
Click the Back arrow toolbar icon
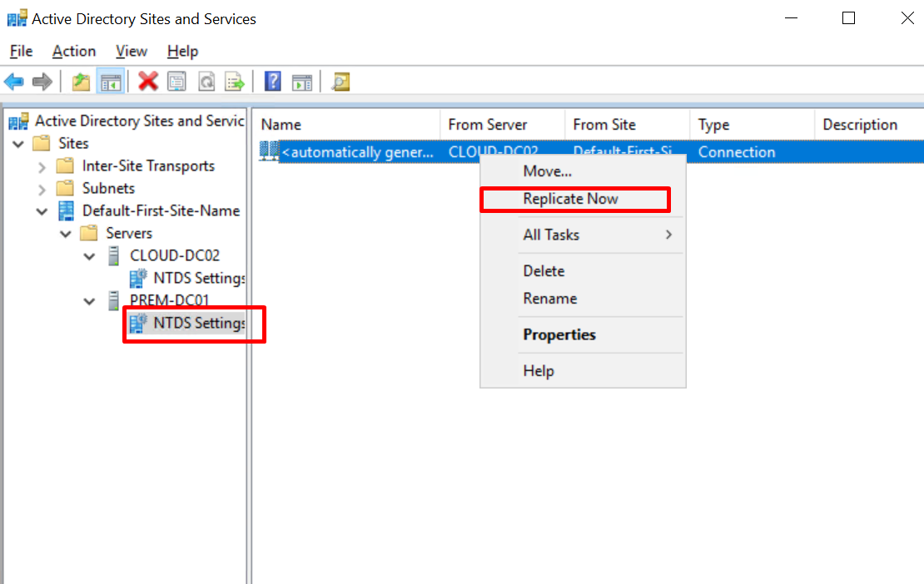[14, 82]
